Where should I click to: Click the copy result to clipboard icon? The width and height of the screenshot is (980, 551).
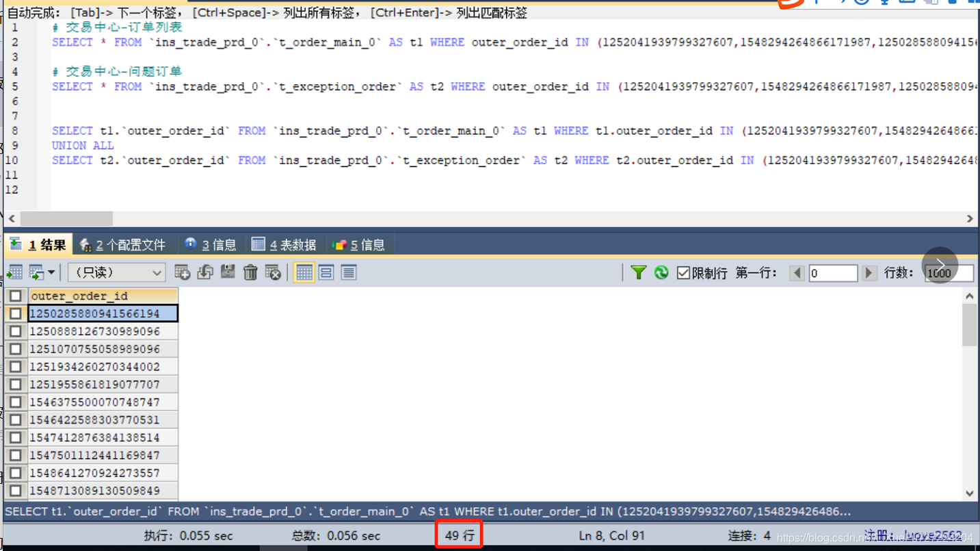pos(36,272)
